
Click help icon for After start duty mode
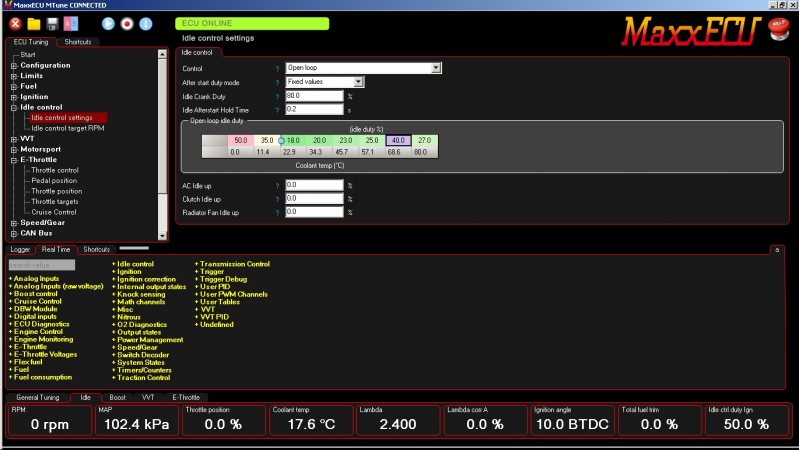coord(278,83)
